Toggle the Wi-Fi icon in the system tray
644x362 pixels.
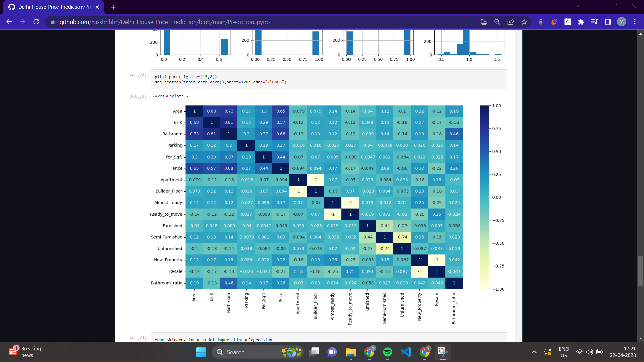[579, 352]
